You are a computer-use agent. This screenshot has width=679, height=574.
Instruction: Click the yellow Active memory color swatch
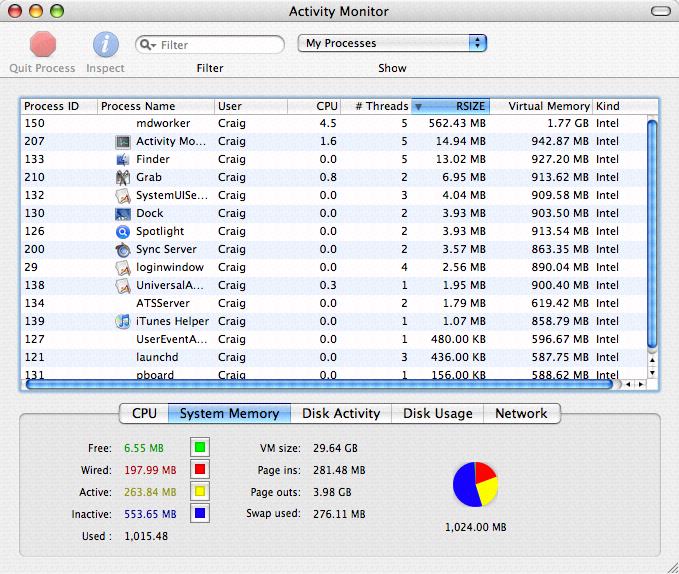200,491
